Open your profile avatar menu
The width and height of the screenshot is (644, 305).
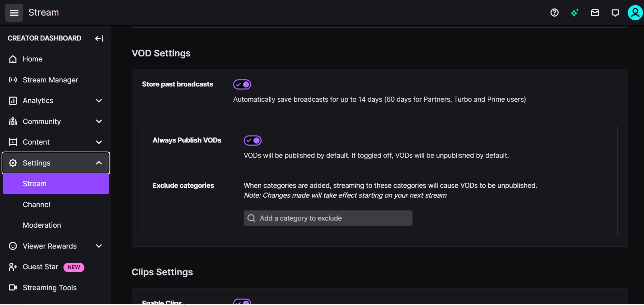tap(635, 12)
